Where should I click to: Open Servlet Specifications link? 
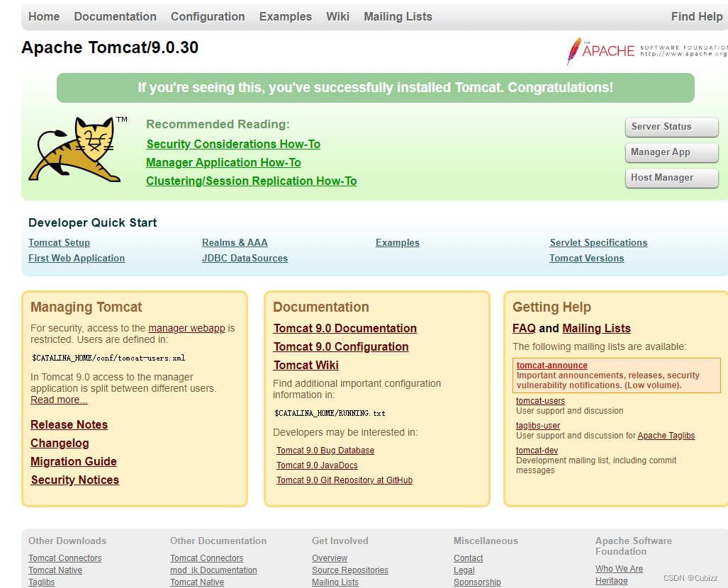pos(598,243)
